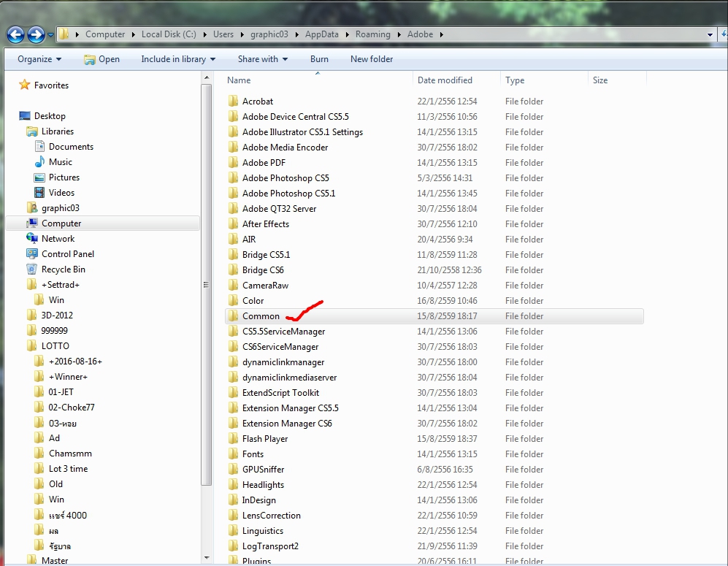
Task: Select the Libraries icon in navigation pane
Action: click(x=32, y=131)
